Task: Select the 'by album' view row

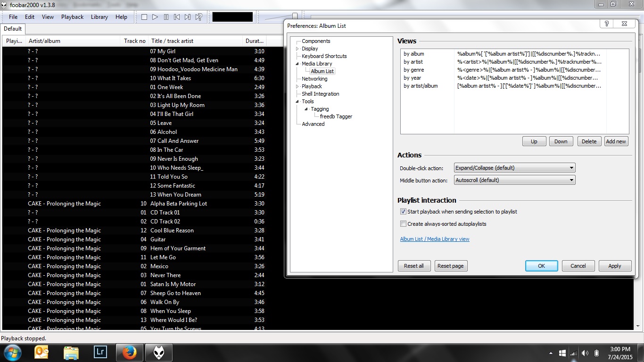Action: (515, 54)
